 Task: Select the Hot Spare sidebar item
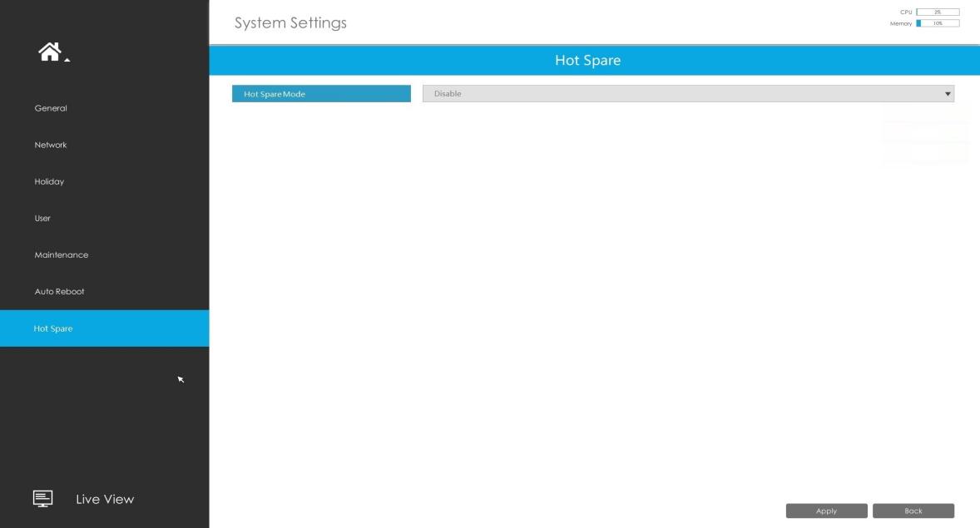click(104, 328)
